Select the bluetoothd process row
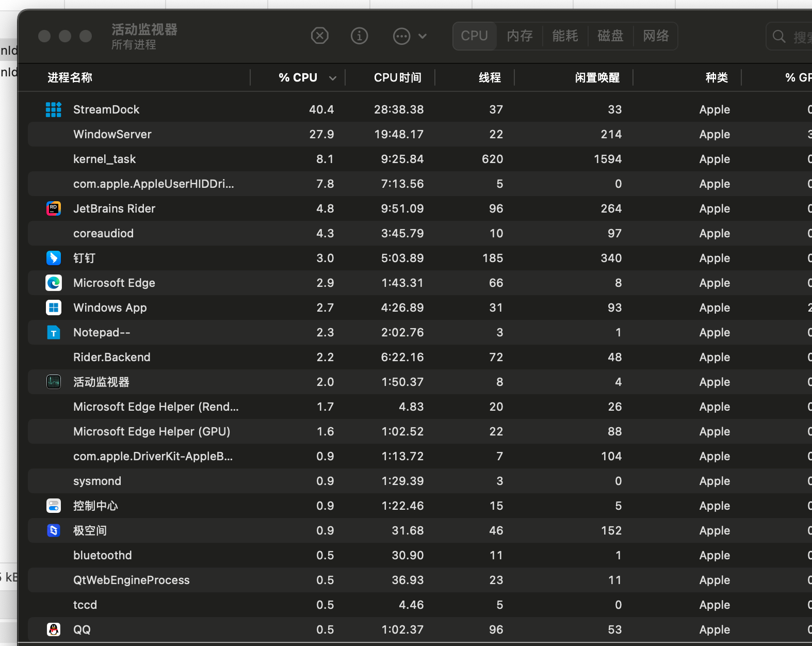 [x=420, y=555]
